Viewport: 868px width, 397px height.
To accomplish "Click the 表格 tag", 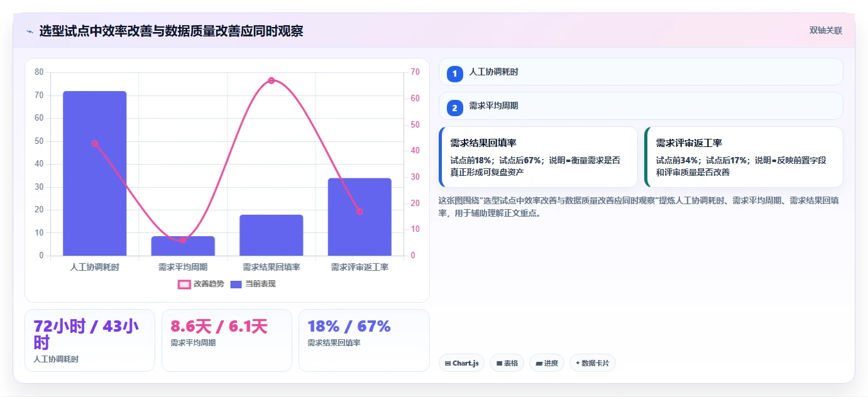I will tap(507, 363).
